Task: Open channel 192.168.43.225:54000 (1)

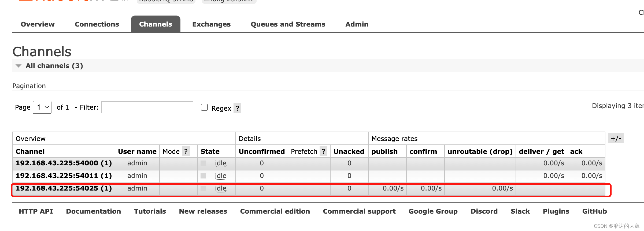Action: pyautogui.click(x=64, y=163)
